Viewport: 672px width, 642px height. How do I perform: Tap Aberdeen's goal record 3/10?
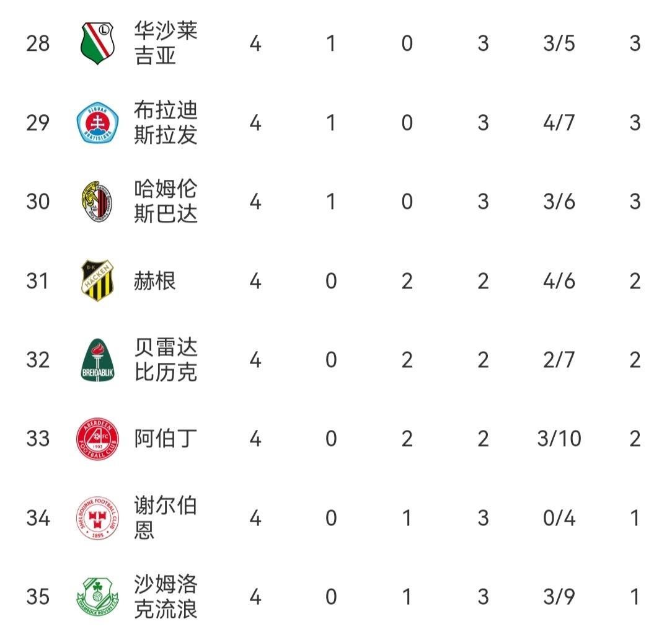click(559, 439)
